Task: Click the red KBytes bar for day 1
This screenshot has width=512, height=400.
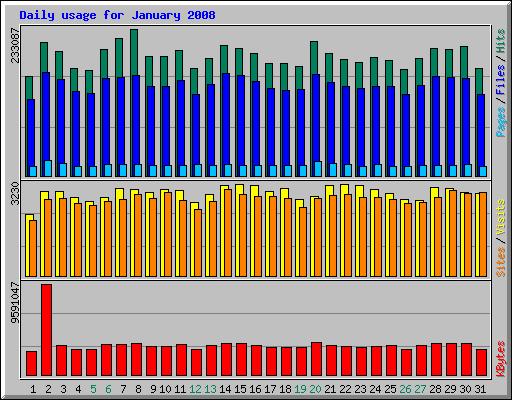Action: point(31,363)
